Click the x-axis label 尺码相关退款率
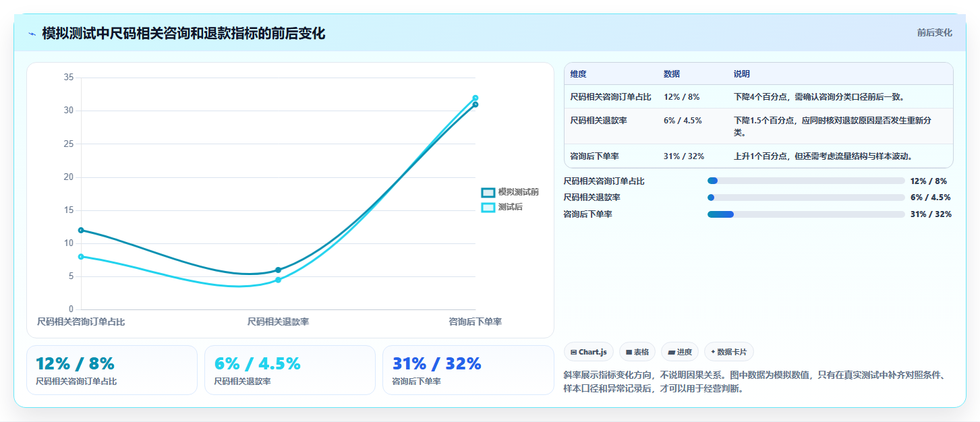Viewport: 980px width, 422px height. (x=278, y=322)
